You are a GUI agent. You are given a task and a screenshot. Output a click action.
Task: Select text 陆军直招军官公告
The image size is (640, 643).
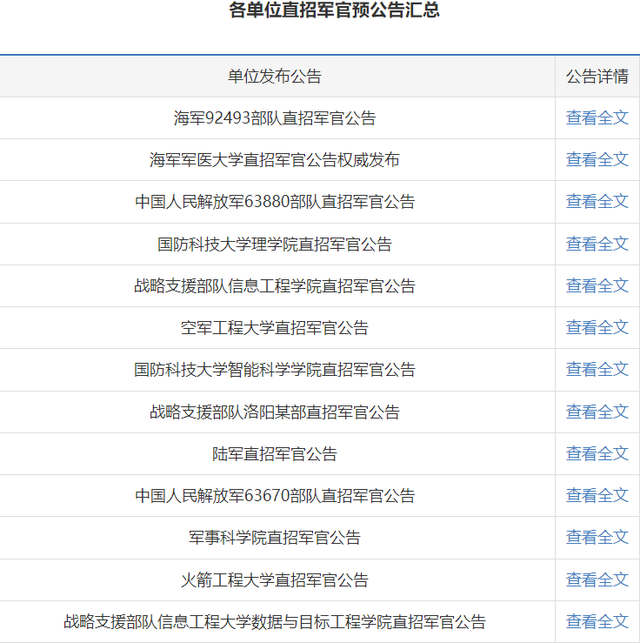click(x=275, y=454)
